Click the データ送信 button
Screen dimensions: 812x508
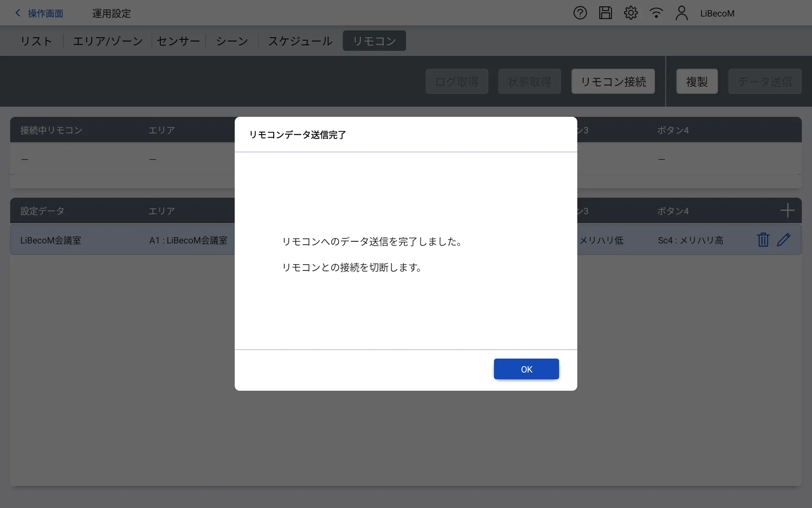click(765, 81)
